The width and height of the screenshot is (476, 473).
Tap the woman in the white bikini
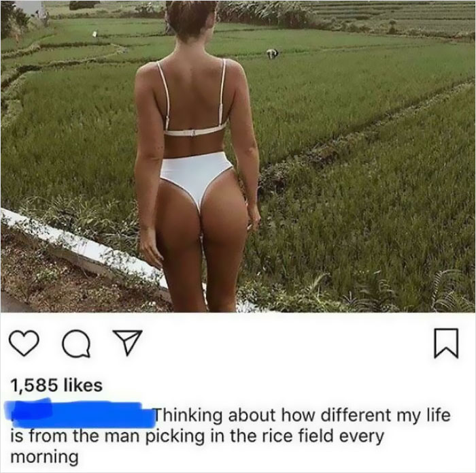coord(197,157)
